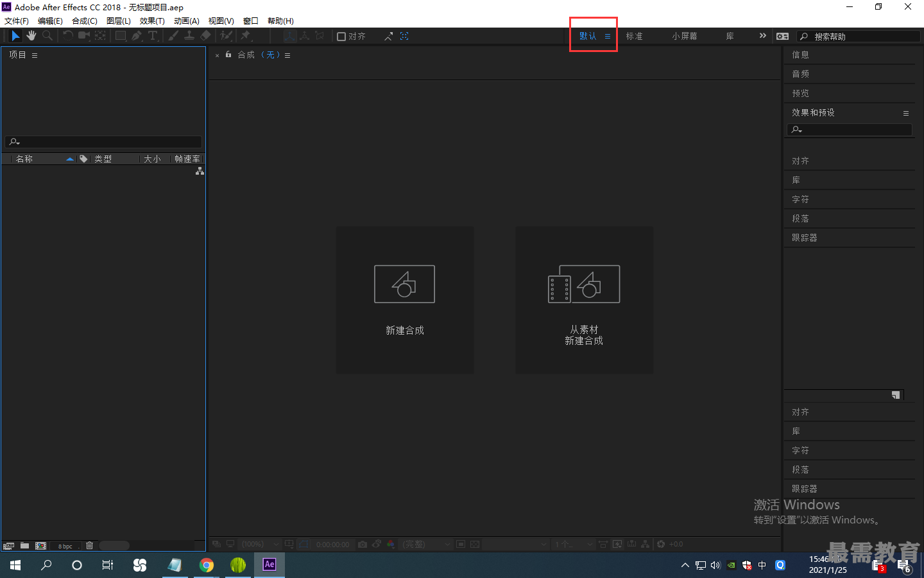The image size is (924, 578).
Task: Select the Selection arrow tool
Action: [x=15, y=36]
